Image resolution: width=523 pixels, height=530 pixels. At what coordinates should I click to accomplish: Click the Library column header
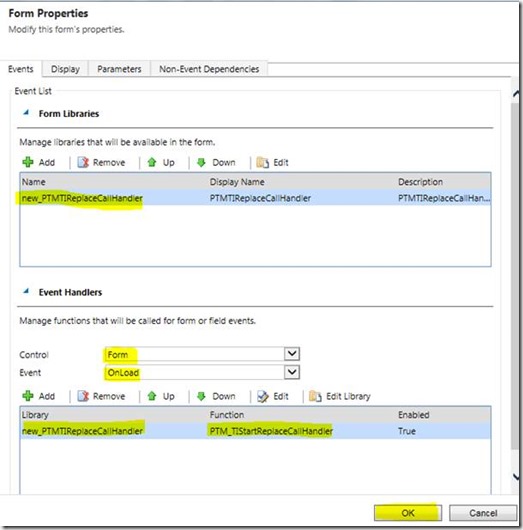click(x=35, y=415)
